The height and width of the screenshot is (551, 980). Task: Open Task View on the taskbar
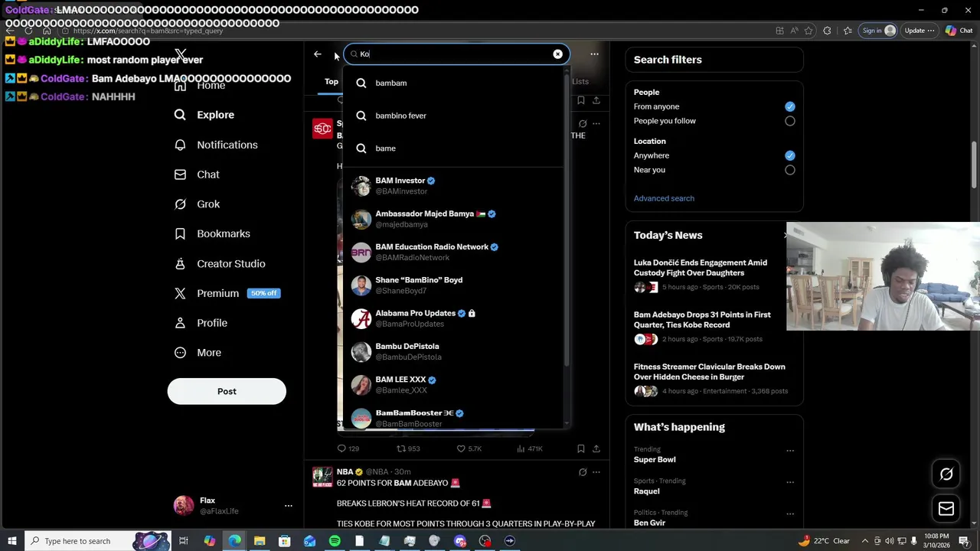tap(184, 541)
